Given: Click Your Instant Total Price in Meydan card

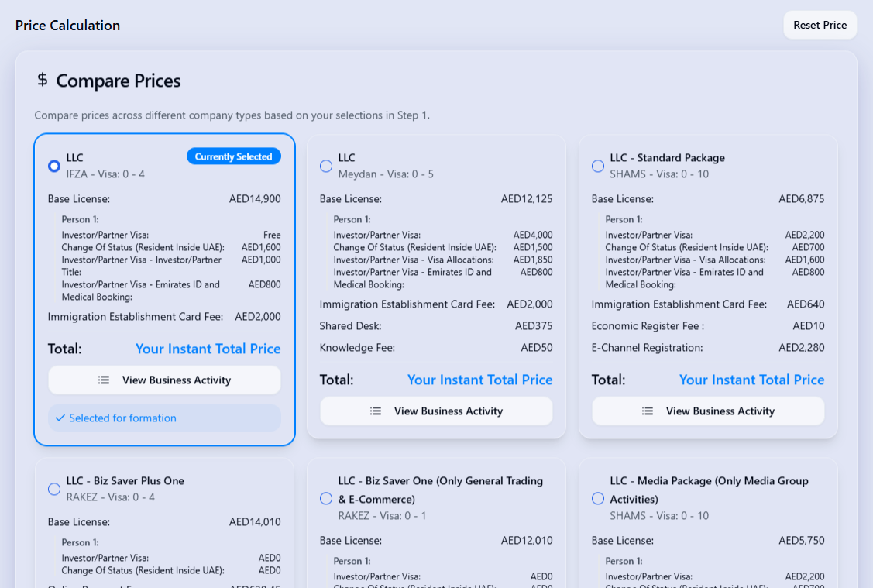Looking at the screenshot, I should pyautogui.click(x=480, y=380).
